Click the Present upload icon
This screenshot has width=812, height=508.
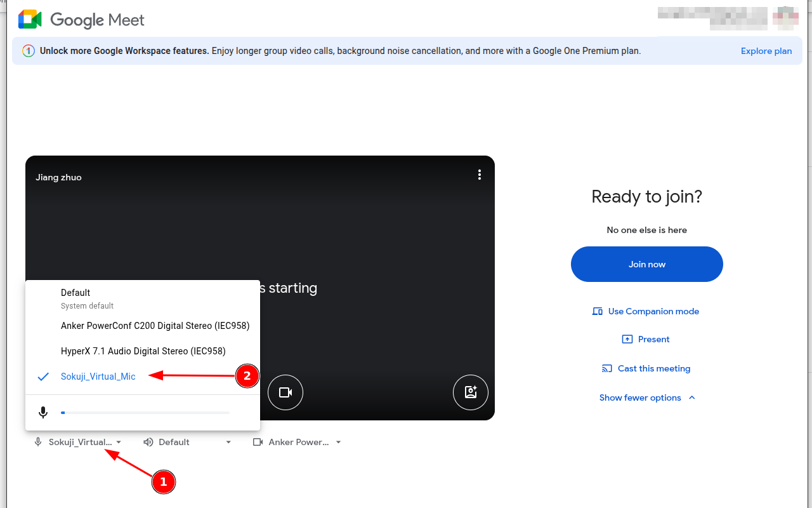[x=627, y=339]
